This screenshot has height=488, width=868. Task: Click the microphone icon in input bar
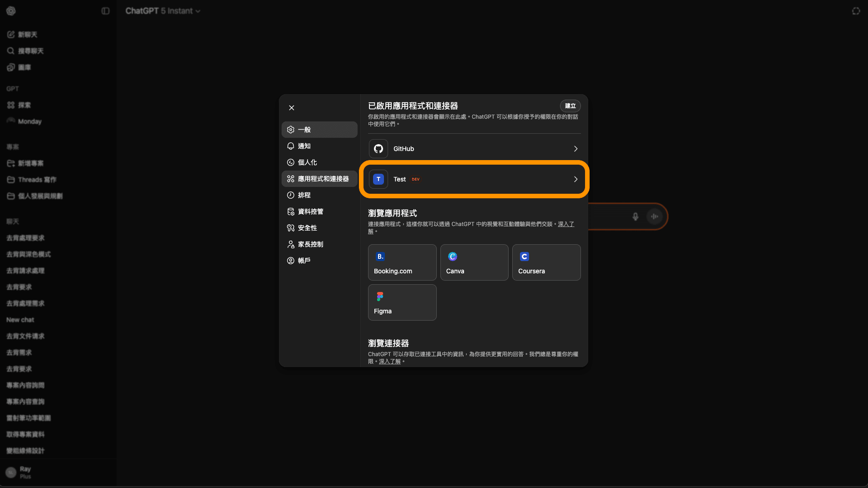(636, 216)
